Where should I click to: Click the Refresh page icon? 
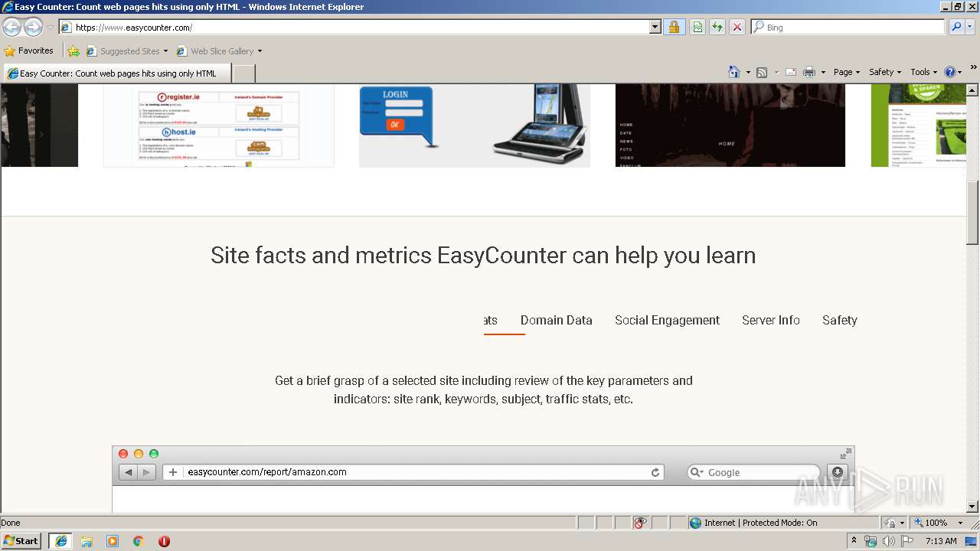[x=717, y=27]
